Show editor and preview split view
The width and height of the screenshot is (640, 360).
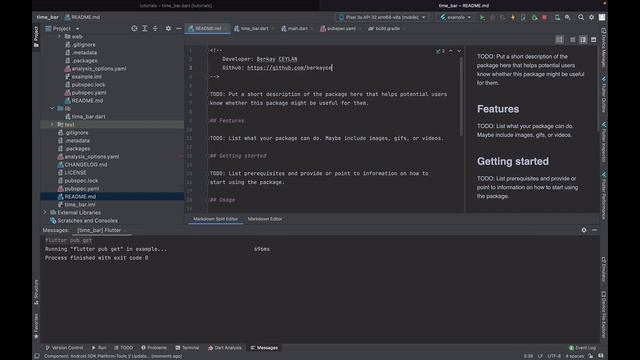click(x=583, y=40)
